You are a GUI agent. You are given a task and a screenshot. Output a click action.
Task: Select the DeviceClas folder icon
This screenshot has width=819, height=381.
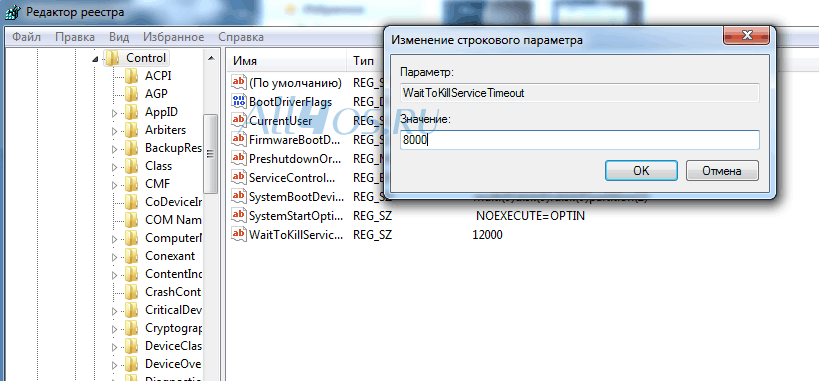click(131, 347)
